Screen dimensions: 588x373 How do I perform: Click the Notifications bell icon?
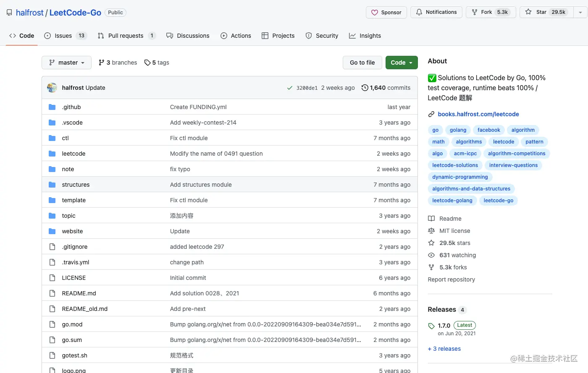pyautogui.click(x=419, y=12)
